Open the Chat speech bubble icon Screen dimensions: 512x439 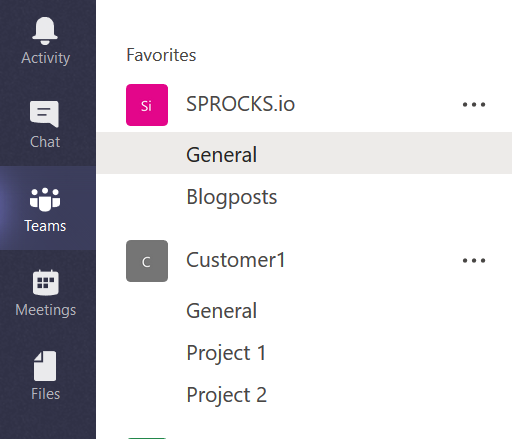pyautogui.click(x=44, y=114)
